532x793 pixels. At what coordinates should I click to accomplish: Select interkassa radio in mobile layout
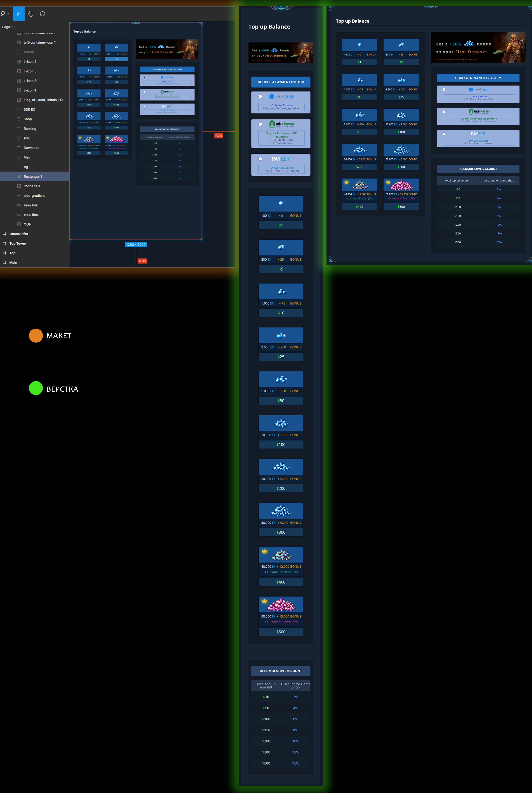click(x=260, y=124)
